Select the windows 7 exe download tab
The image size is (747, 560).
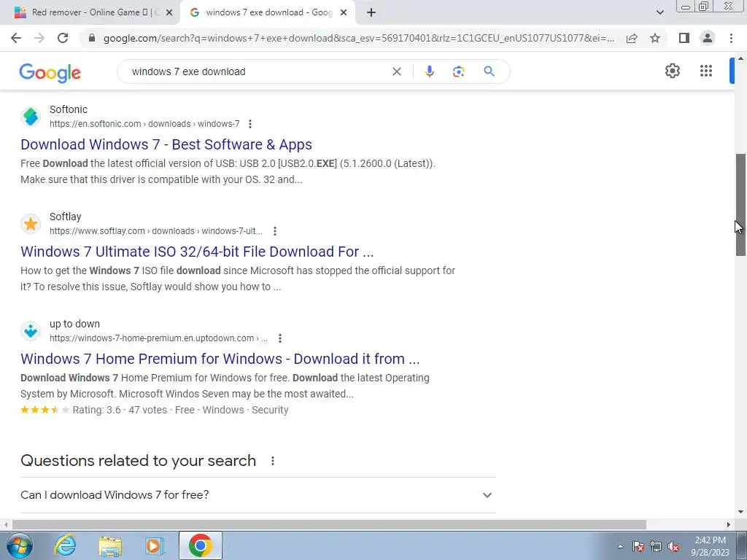(x=268, y=12)
